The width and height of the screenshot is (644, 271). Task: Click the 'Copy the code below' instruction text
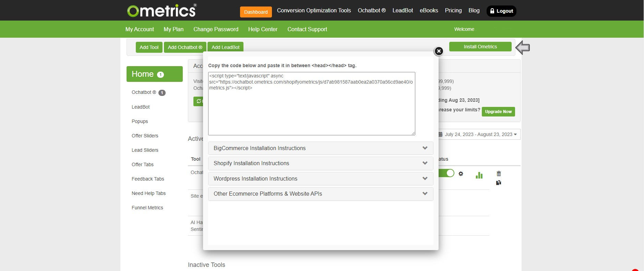282,65
